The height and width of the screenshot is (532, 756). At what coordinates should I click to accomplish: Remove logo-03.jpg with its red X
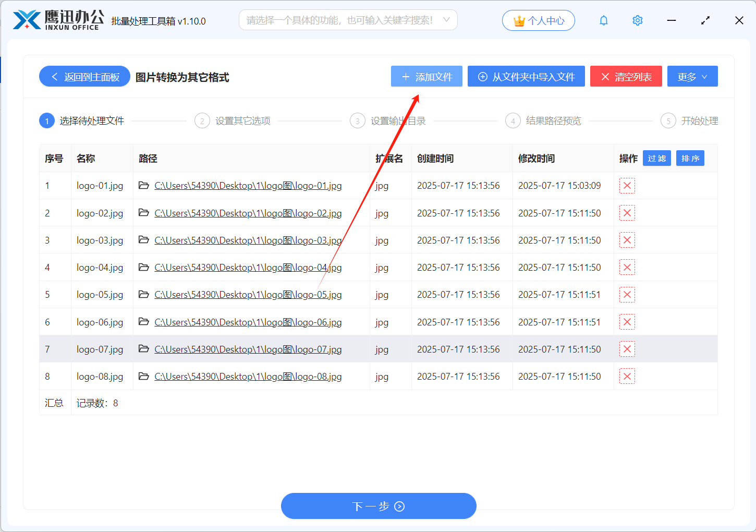tap(627, 240)
